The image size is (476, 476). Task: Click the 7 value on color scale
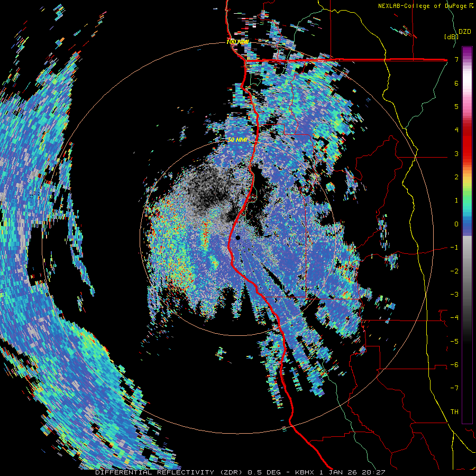click(x=456, y=59)
